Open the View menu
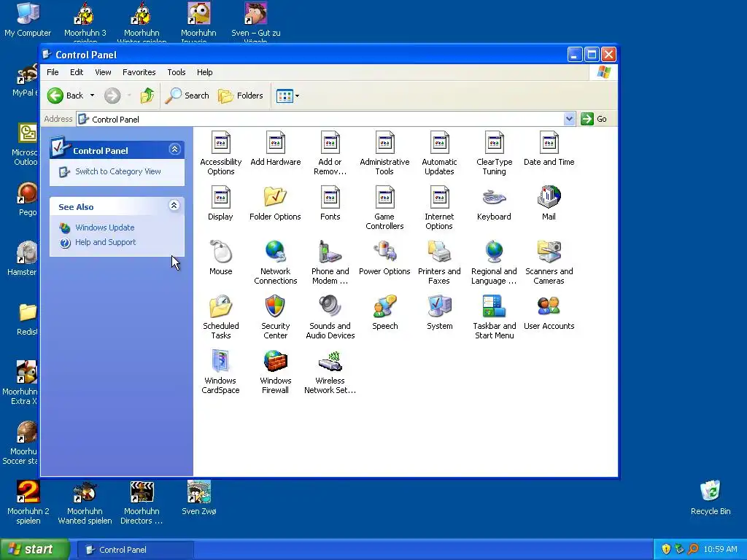Screen dimensions: 747x560 (x=103, y=72)
